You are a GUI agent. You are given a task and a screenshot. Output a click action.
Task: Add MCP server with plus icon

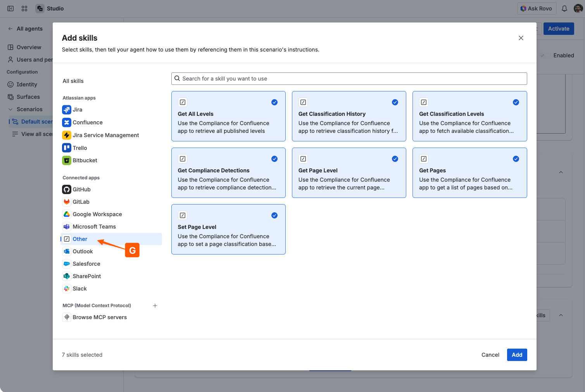click(155, 306)
